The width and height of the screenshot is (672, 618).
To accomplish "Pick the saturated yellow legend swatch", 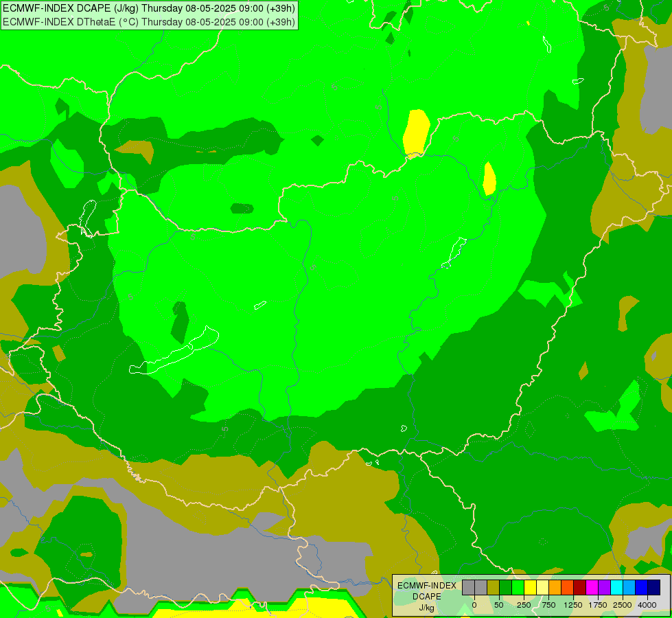I will point(530,588).
